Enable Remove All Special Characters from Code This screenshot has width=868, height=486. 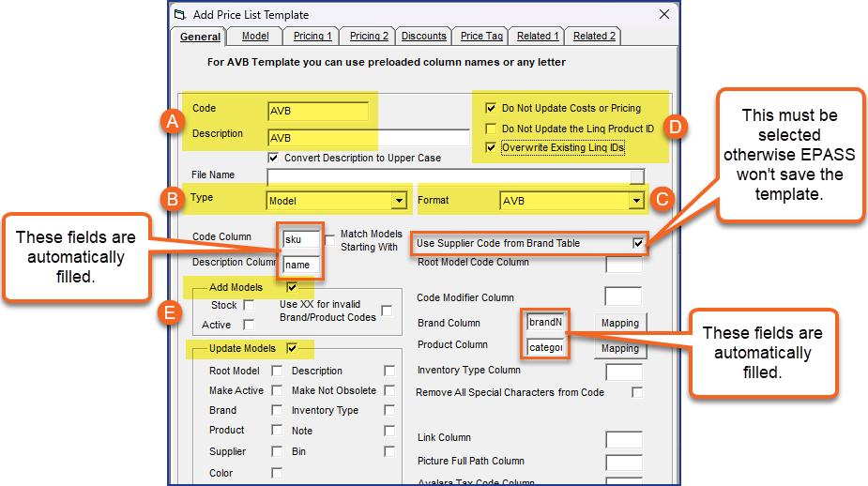point(638,392)
